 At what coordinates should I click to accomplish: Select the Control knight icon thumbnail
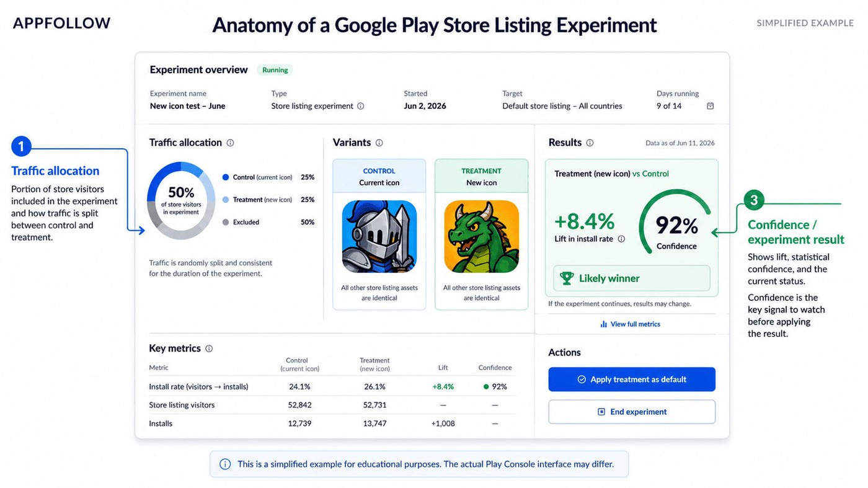tap(379, 236)
